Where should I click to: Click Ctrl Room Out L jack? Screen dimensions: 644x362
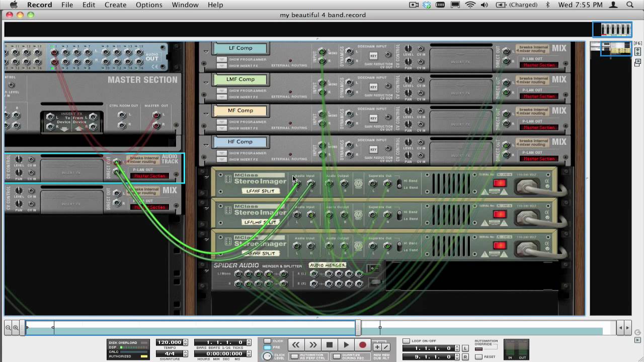tap(121, 115)
